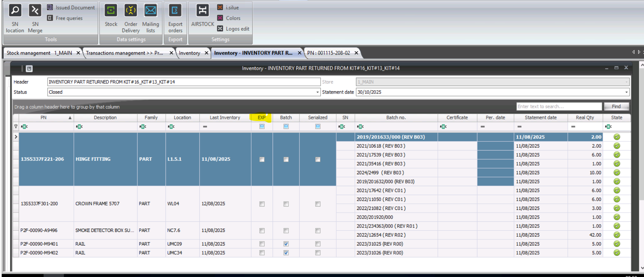Open Issued Document tool
This screenshot has width=644, height=277.
tap(71, 7)
